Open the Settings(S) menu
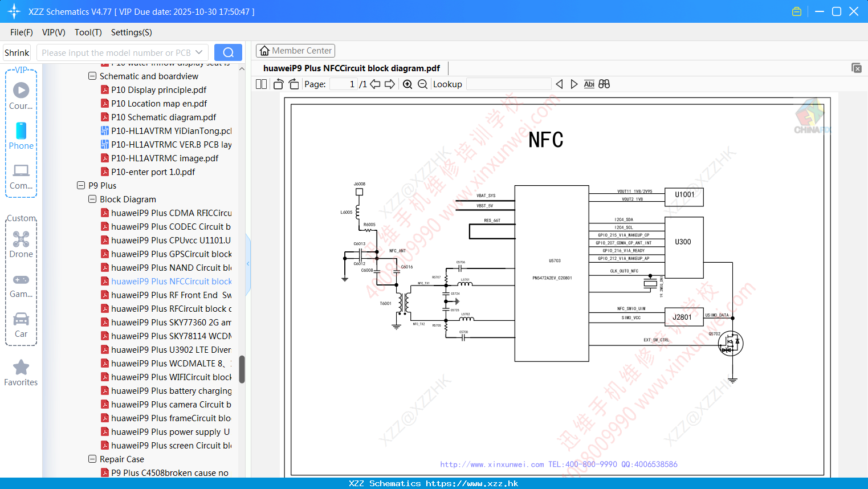Image resolution: width=868 pixels, height=489 pixels. (132, 32)
